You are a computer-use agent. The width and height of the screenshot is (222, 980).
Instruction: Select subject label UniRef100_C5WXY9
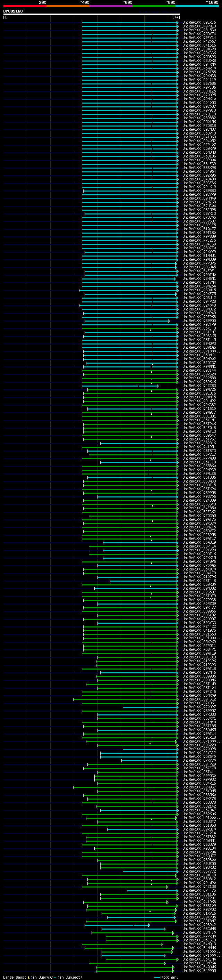tap(199, 149)
